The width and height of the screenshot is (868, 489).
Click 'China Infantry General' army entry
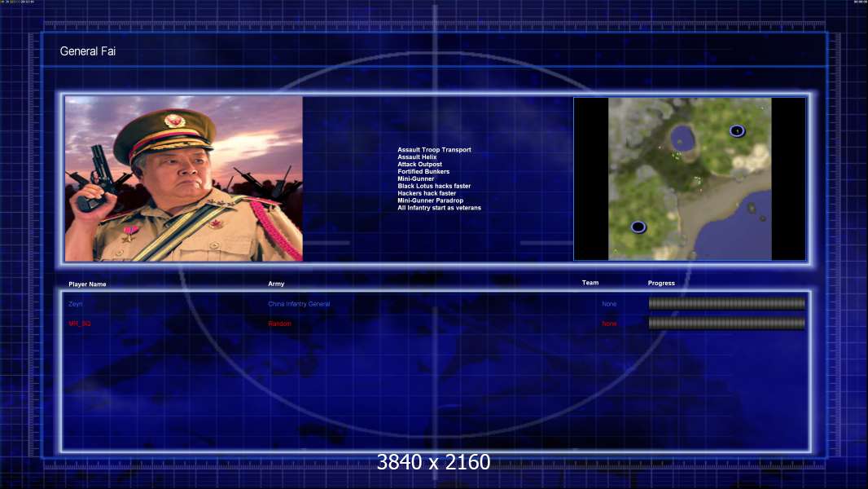[x=299, y=304]
